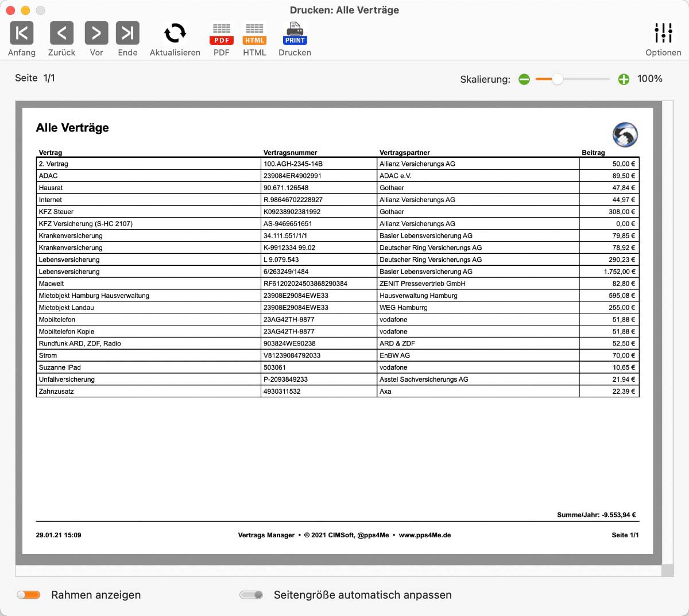
Task: Click the 'EnBW AG' partner cell
Action: (x=478, y=355)
